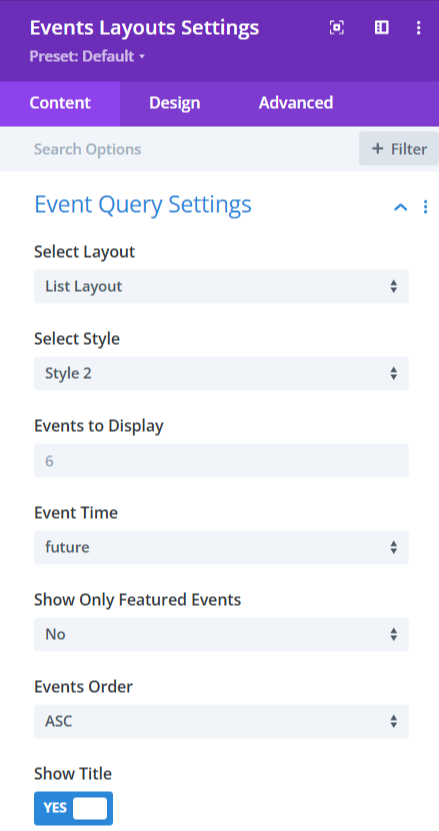
Task: Click the Event Query Settings heading
Action: click(x=143, y=205)
